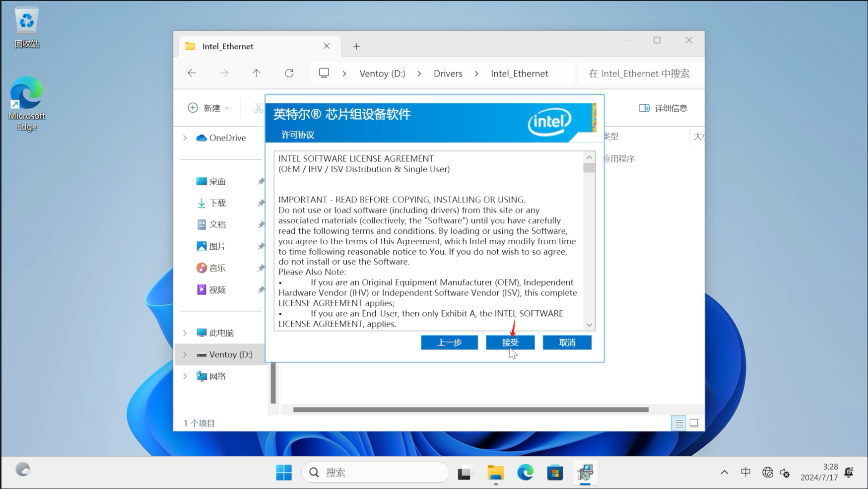Click the search Intel_Ethernet field
Screen dimensions: 868x489
[x=640, y=73]
